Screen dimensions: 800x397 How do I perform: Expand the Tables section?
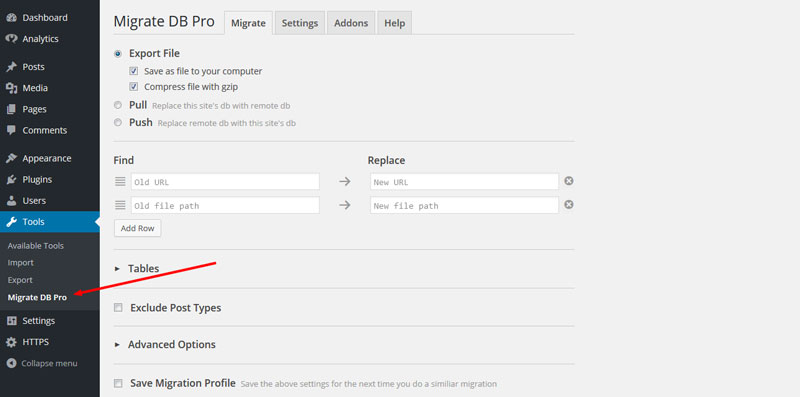pyautogui.click(x=143, y=268)
